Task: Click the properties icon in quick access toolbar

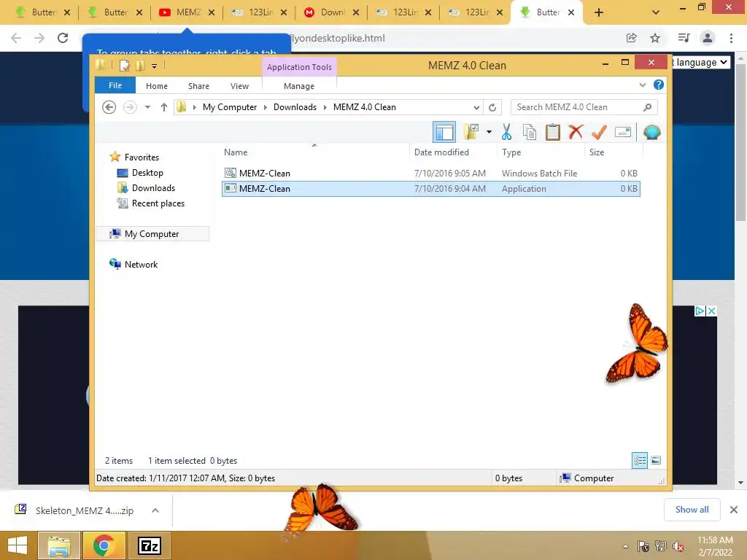Action: click(124, 66)
